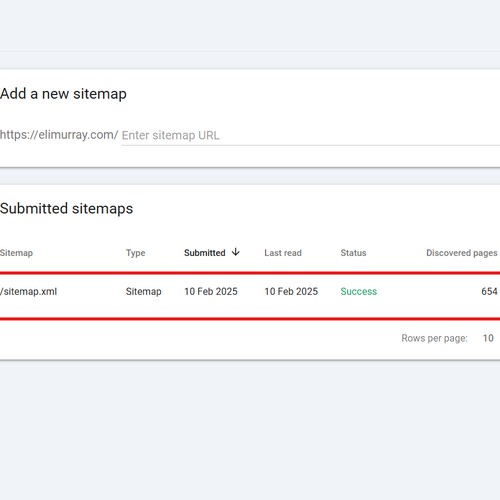Sort by Discovered pages column
The width and height of the screenshot is (500, 500).
[x=462, y=253]
